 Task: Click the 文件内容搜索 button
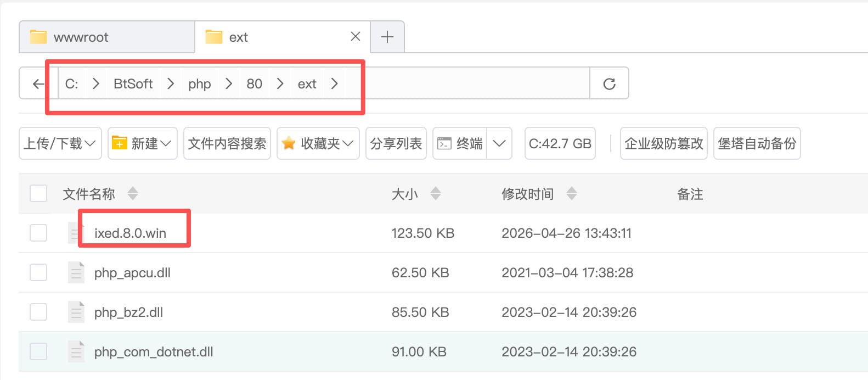[x=227, y=144]
